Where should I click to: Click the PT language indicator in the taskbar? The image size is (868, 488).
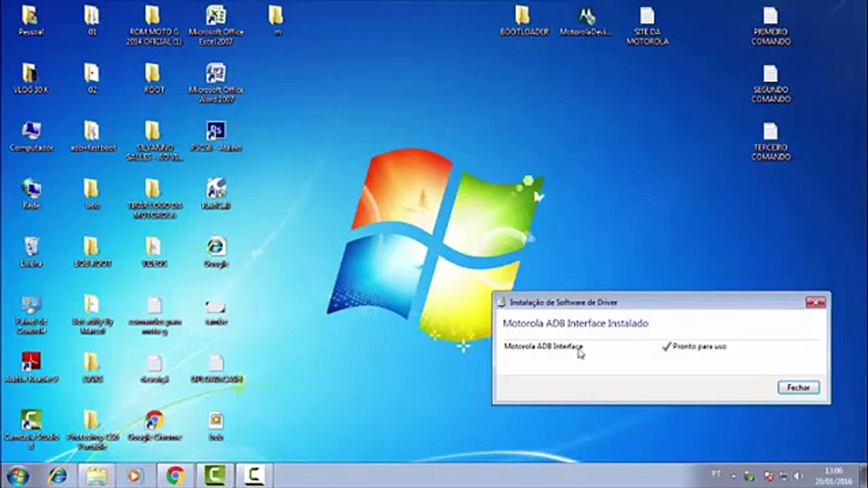[716, 474]
